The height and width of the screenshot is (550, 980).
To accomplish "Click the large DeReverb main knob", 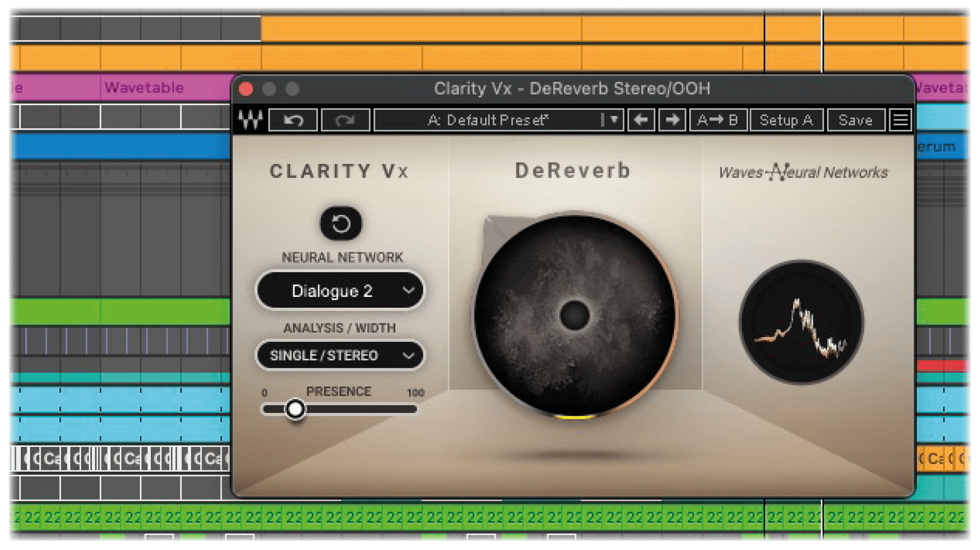I will (575, 316).
